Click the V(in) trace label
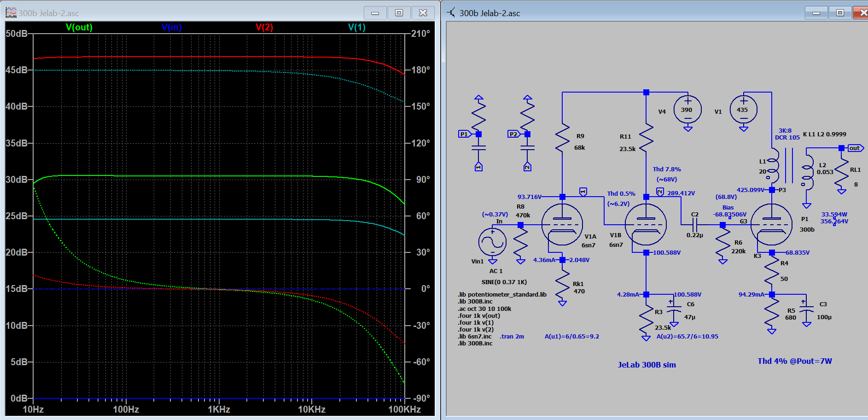The width and height of the screenshot is (868, 420). click(x=172, y=27)
